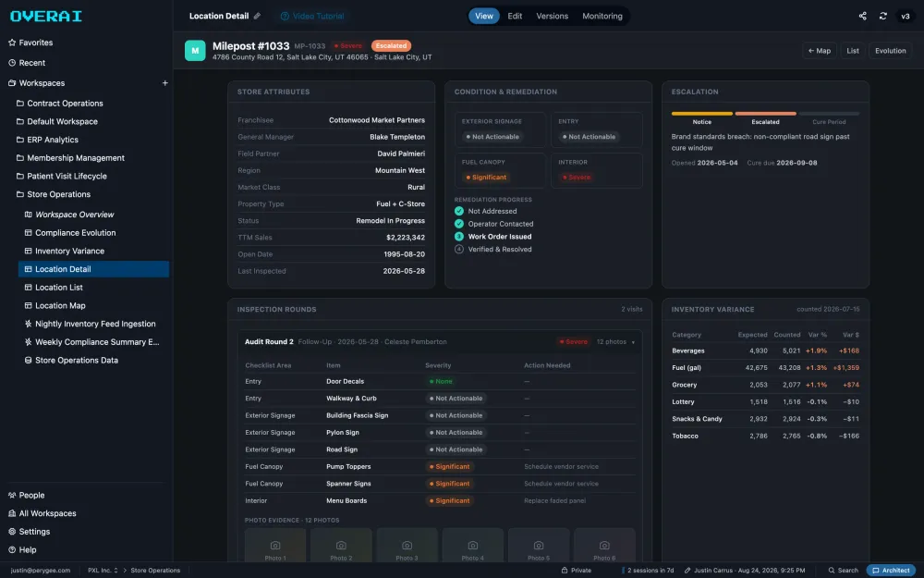Switch to the Edit tab
This screenshot has height=578, width=924.
click(x=515, y=16)
